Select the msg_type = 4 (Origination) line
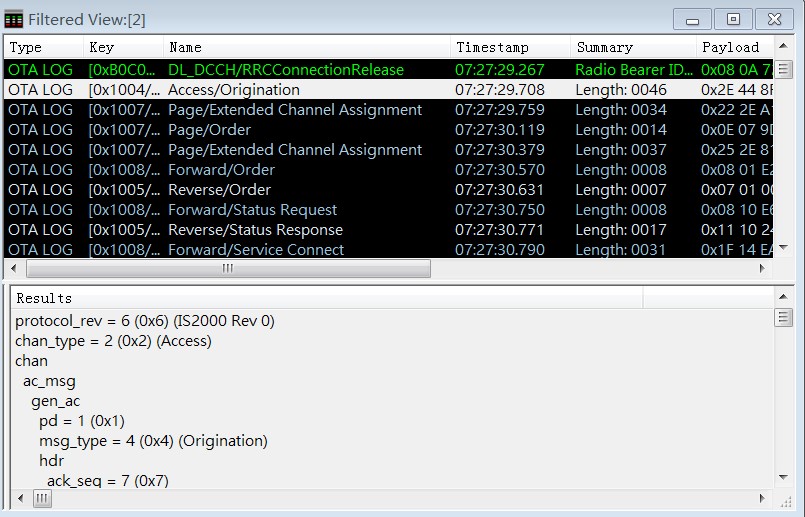 tap(154, 441)
